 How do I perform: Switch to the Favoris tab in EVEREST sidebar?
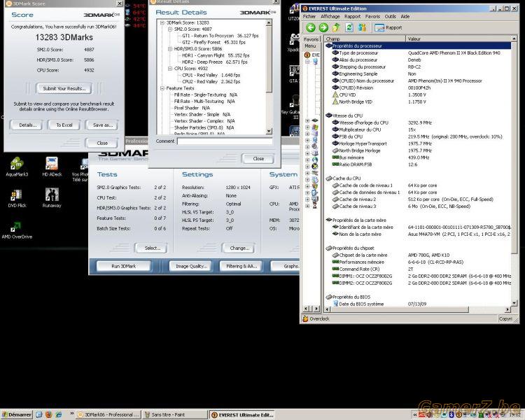(311, 39)
